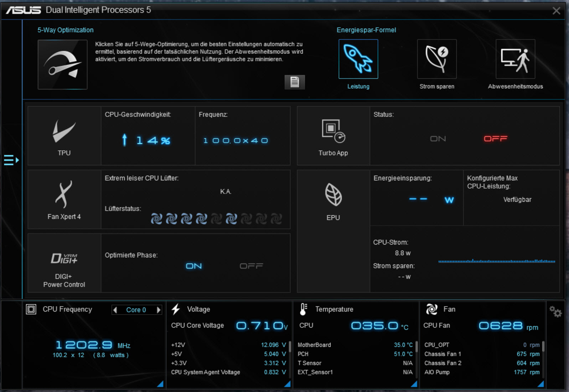Click the Fan monitor icon
The width and height of the screenshot is (569, 392).
[431, 309]
